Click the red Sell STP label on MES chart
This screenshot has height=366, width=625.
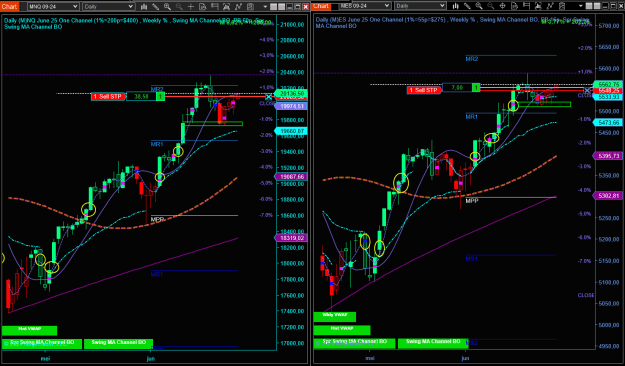[x=424, y=90]
